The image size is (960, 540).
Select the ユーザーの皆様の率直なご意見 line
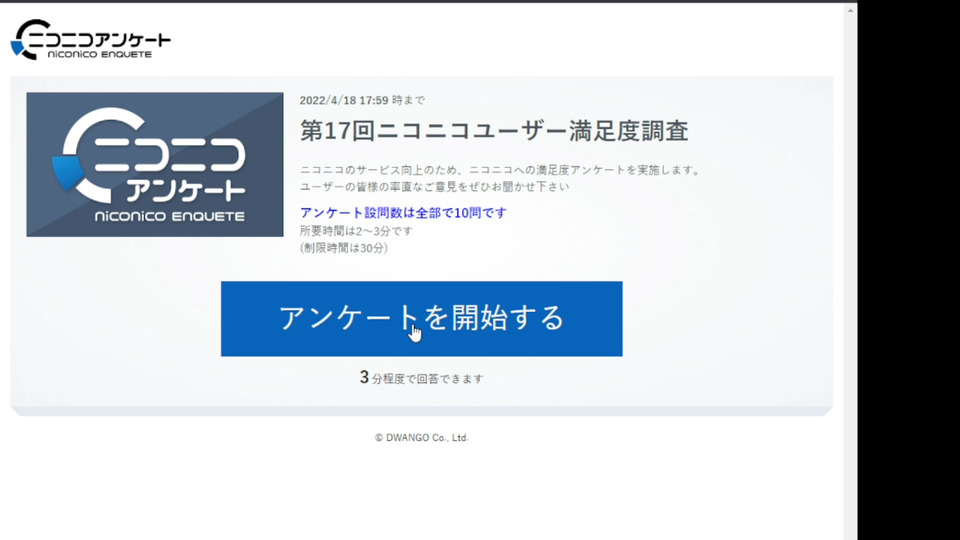coord(434,186)
